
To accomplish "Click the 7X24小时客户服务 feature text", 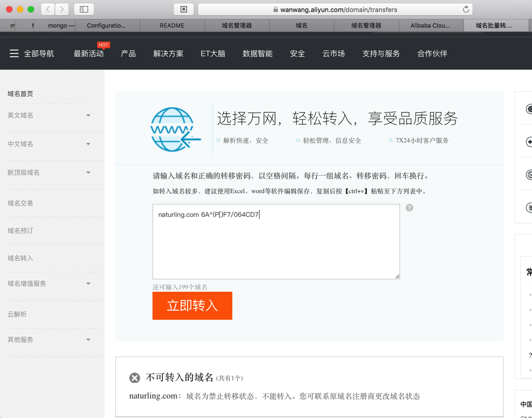I will coord(422,140).
